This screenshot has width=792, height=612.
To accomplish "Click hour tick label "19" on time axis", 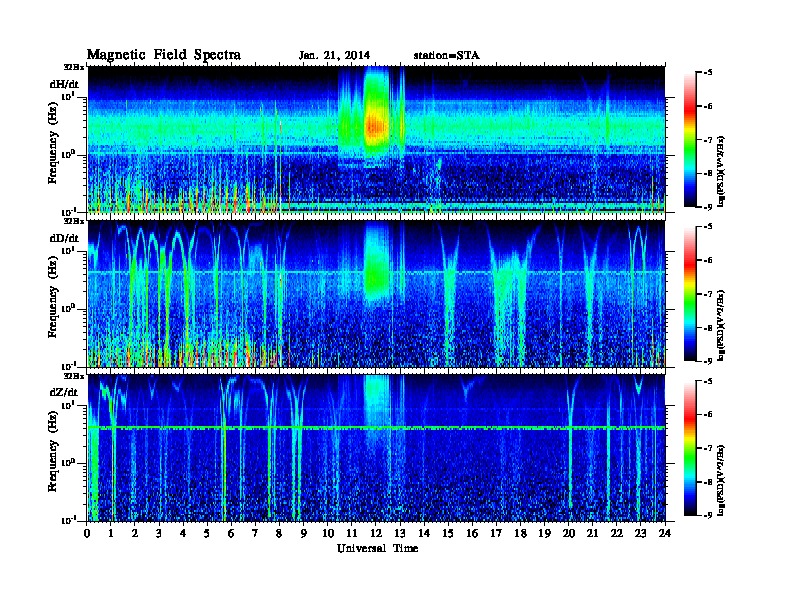I will pos(544,533).
